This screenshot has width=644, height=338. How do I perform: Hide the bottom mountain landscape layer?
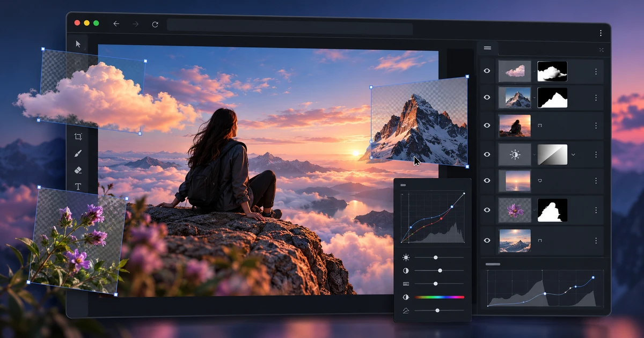point(487,241)
